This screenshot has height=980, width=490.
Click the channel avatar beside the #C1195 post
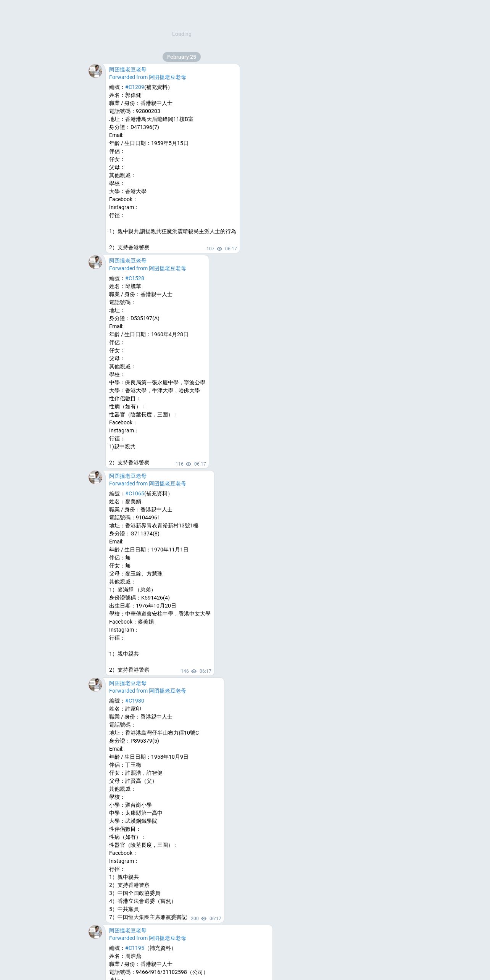pos(95,932)
